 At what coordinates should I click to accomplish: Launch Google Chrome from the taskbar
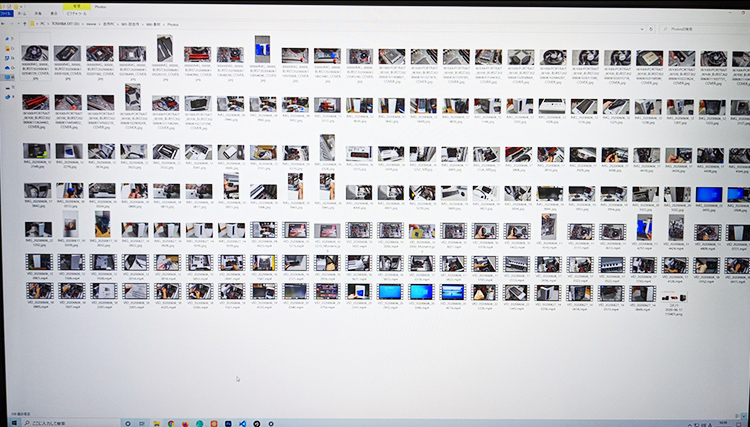pos(172,423)
